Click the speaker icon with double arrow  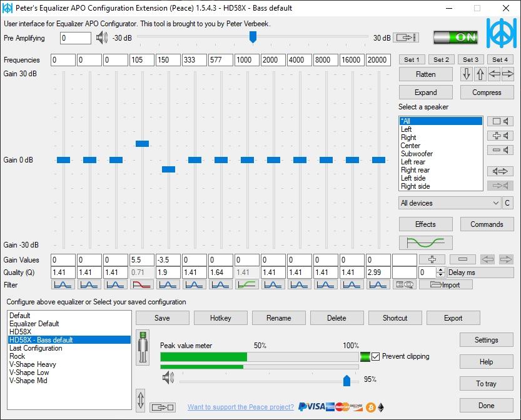[500, 171]
